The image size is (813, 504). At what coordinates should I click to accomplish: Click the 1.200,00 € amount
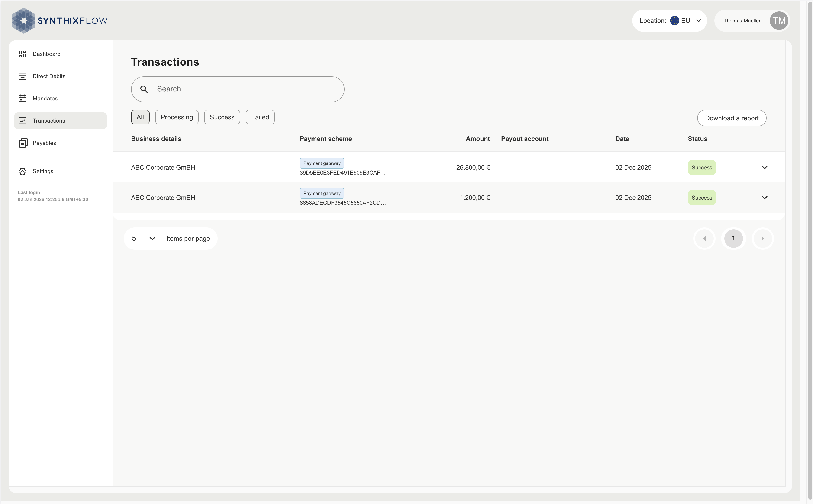click(x=475, y=198)
